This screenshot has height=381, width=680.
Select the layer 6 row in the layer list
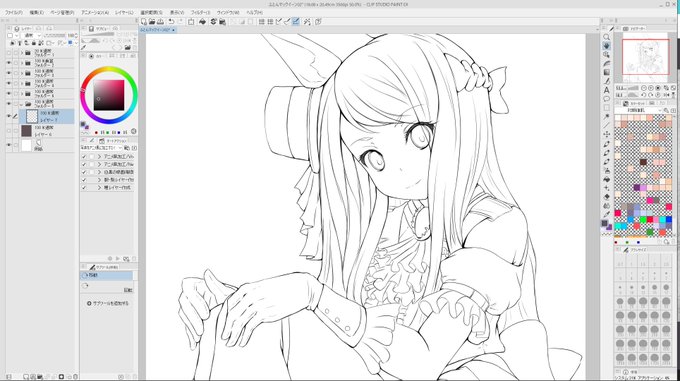(x=40, y=131)
